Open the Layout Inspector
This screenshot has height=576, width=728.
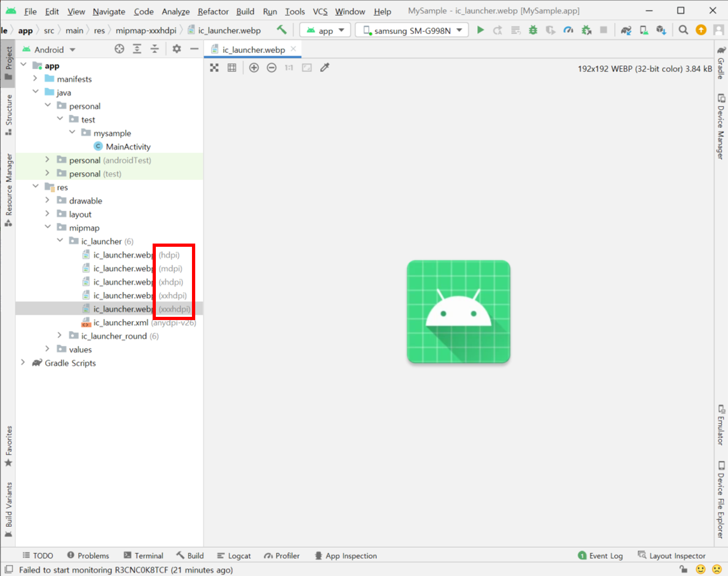(x=671, y=556)
